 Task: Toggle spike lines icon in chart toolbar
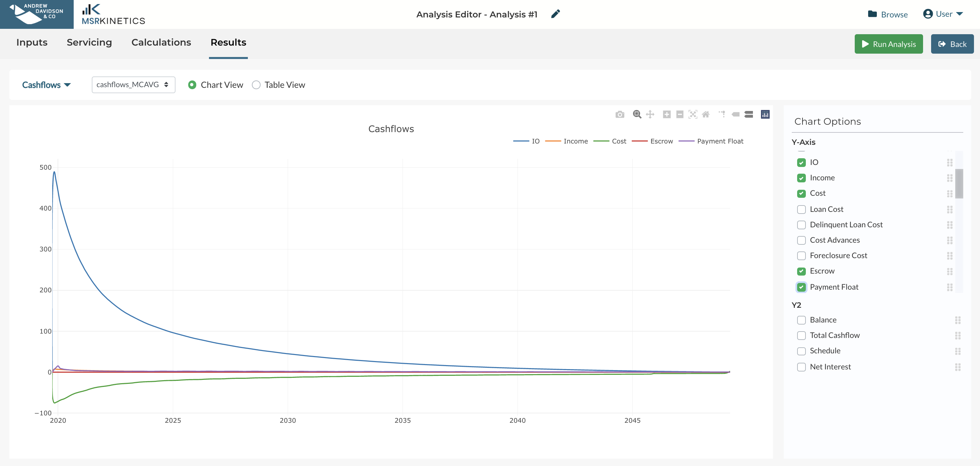[722, 114]
